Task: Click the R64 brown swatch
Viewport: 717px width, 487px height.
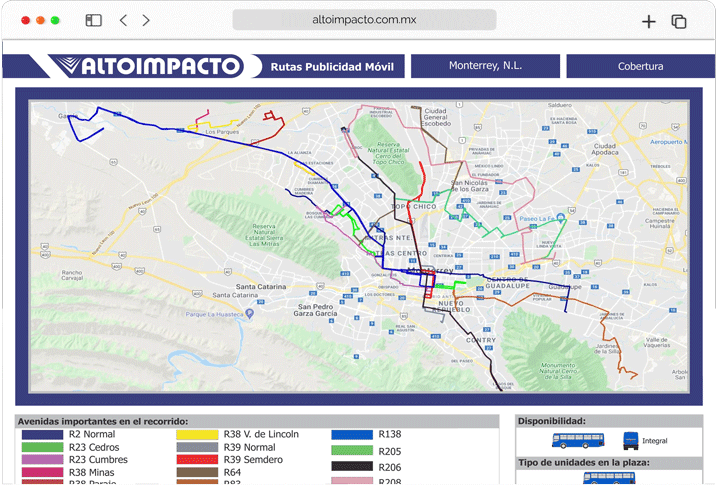Action: click(197, 472)
